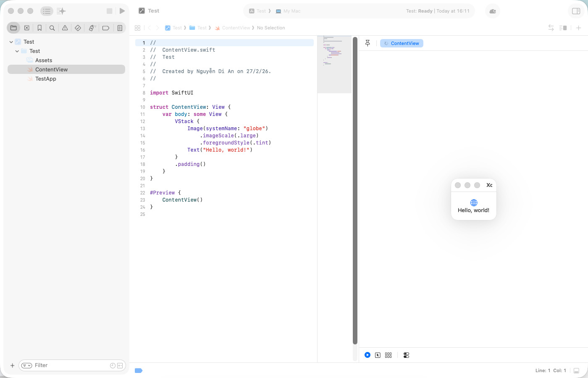Enable Selectable preview mode
Screen dimensions: 588x378
pyautogui.click(x=378, y=355)
